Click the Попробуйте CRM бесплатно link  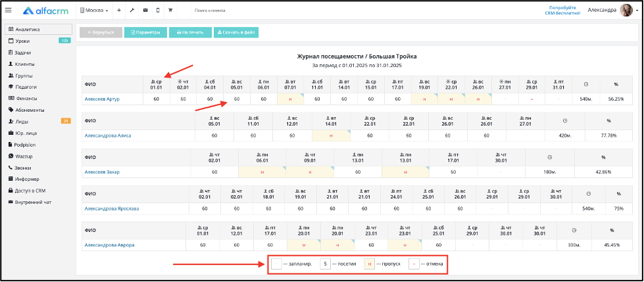(562, 11)
